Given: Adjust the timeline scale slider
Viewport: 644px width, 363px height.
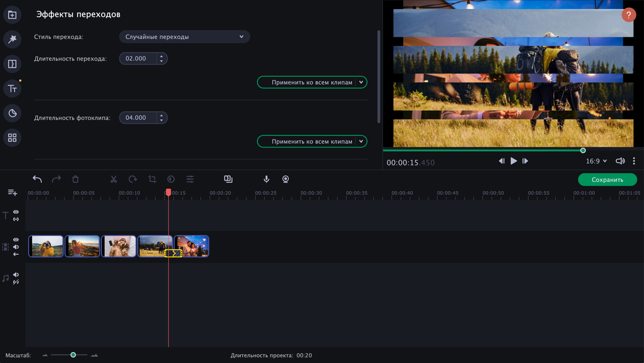Looking at the screenshot, I should [73, 355].
